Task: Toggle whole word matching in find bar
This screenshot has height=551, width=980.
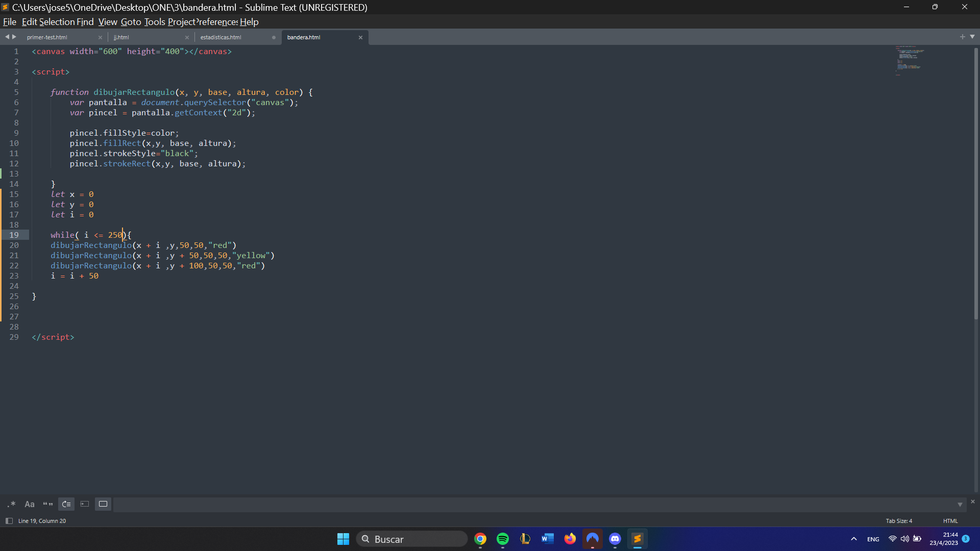Action: point(48,504)
